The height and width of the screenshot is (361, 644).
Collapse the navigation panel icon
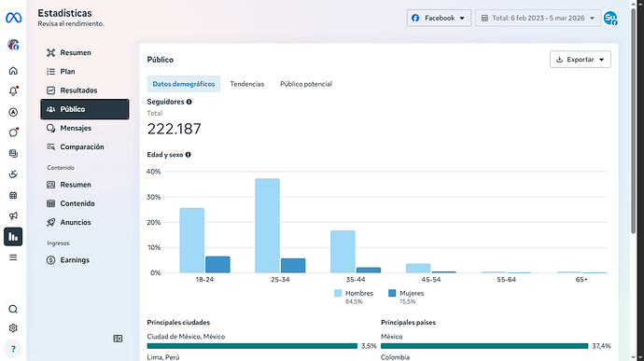118,339
